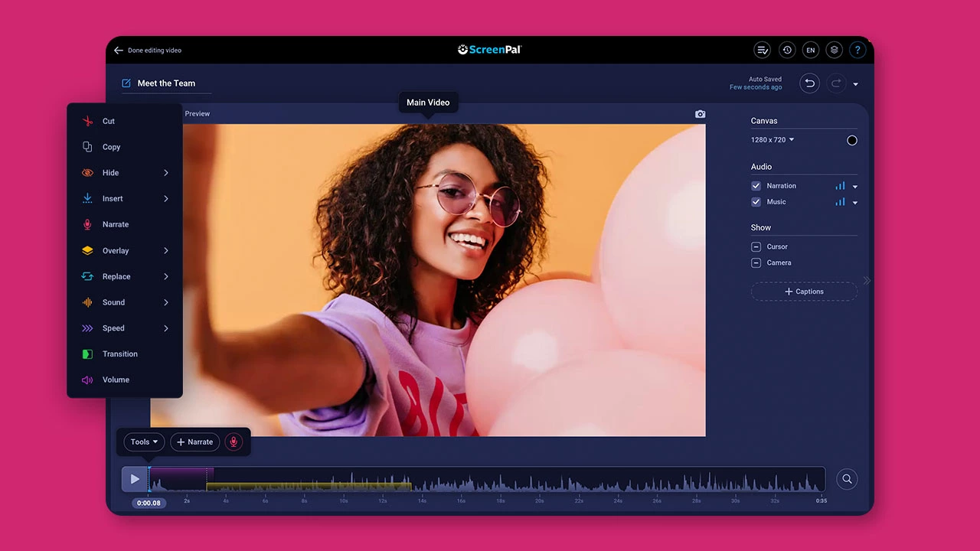
Task: Add Captions to the video
Action: coord(804,292)
